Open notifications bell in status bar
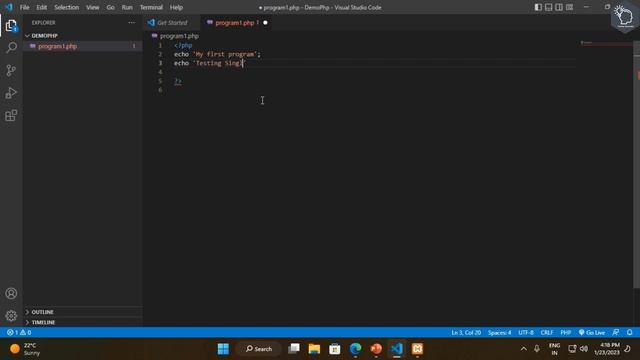640x360 pixels. tap(630, 333)
